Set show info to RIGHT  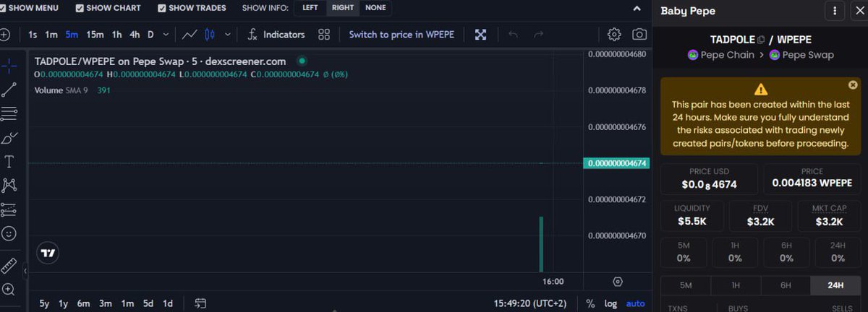coord(343,8)
